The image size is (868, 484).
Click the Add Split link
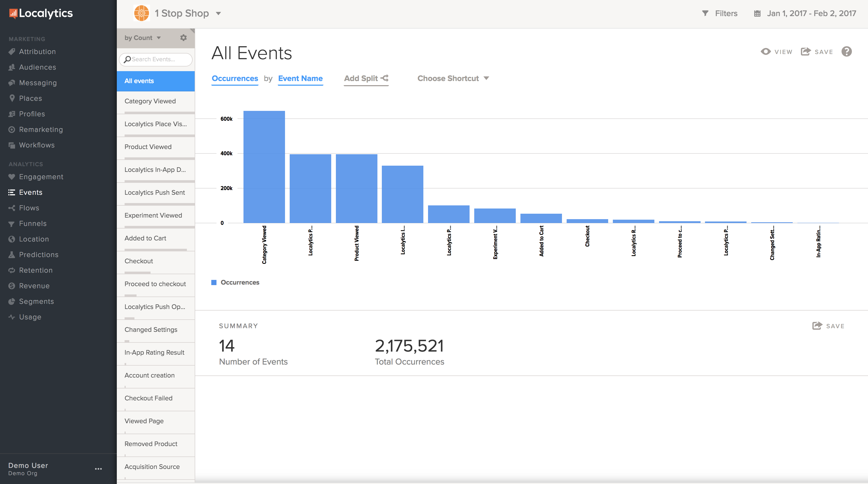[x=366, y=78]
